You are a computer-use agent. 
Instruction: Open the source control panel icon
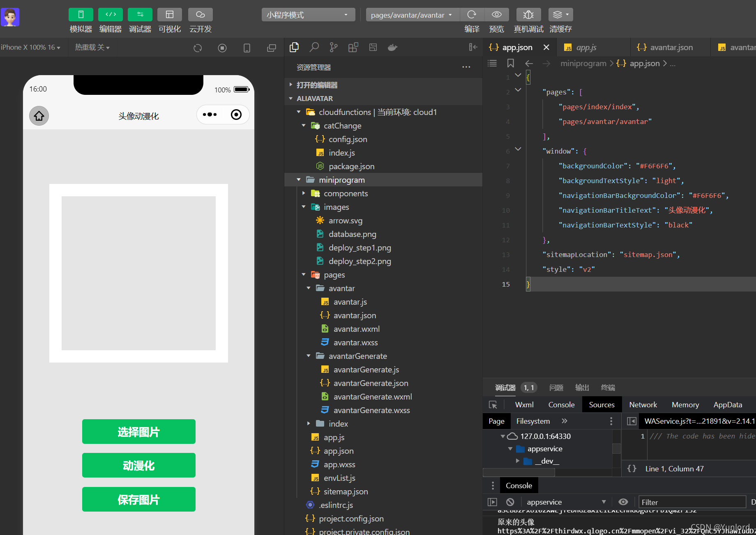click(x=334, y=48)
